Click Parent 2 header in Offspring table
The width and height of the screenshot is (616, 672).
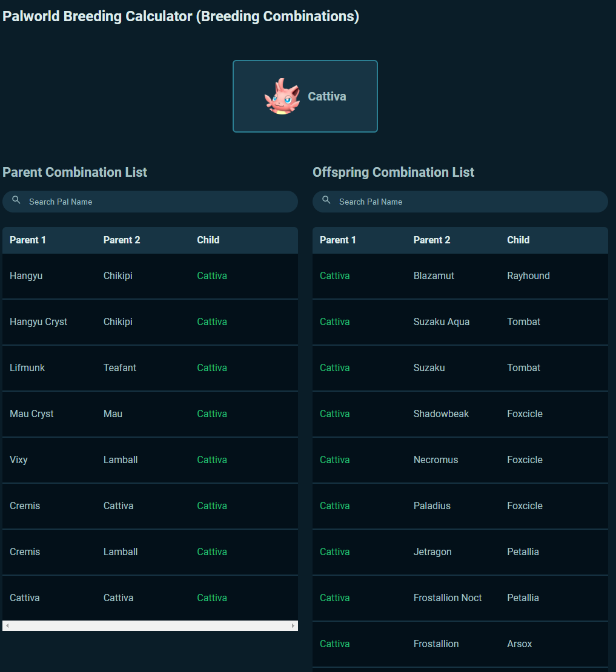pyautogui.click(x=432, y=240)
